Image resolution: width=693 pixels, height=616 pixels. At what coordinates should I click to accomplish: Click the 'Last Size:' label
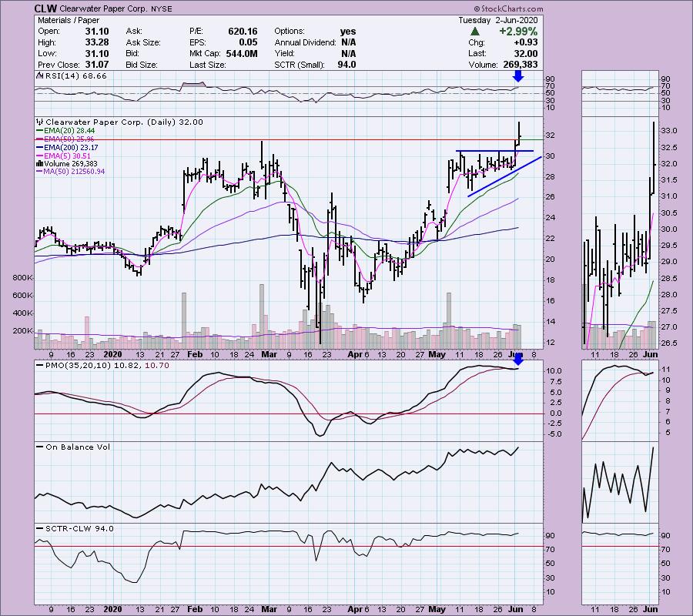pos(208,65)
